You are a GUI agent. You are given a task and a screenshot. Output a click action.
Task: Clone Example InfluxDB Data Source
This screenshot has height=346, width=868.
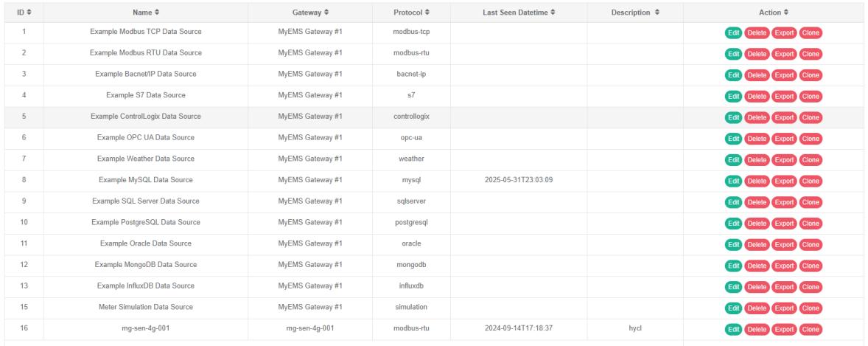pos(811,286)
